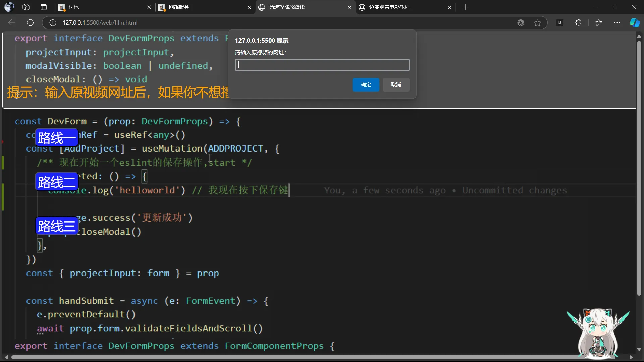Open the workspaces icon in title bar
Image resolution: width=644 pixels, height=362 pixels.
[26, 7]
